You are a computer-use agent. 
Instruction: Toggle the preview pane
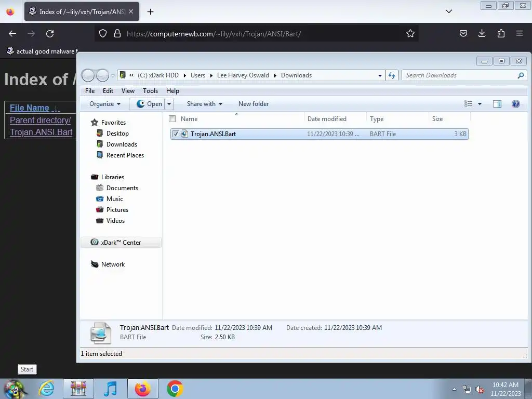(497, 104)
